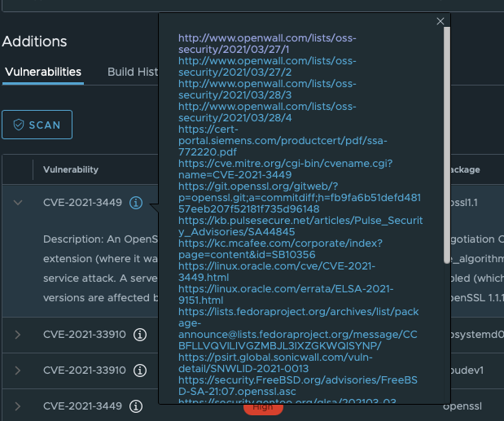
Task: Expand the CVE-2021-33910 udev1 row
Action: (18, 371)
